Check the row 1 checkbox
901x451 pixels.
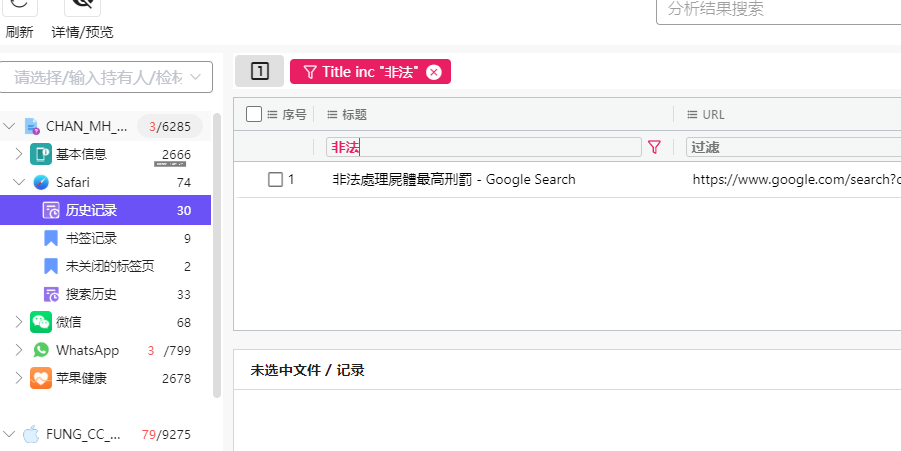(x=276, y=180)
